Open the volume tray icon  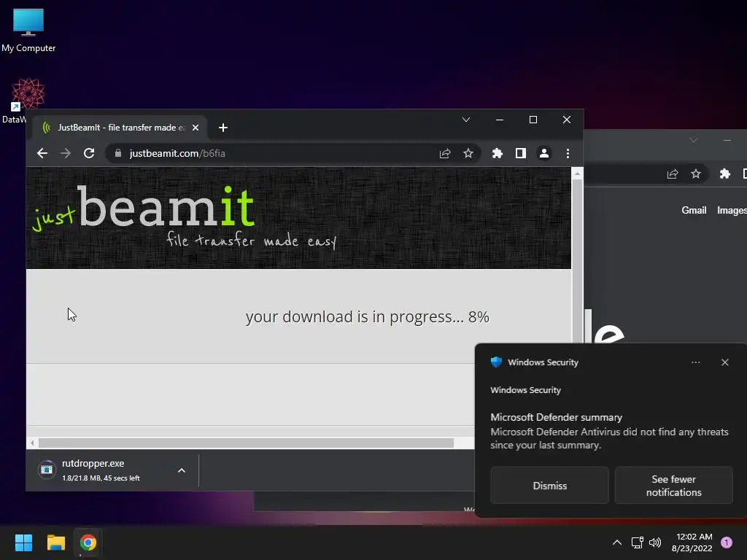coord(656,542)
